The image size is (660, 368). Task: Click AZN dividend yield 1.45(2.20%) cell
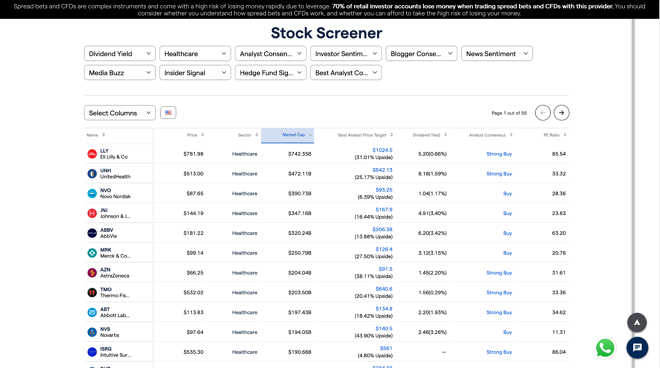pyautogui.click(x=432, y=273)
